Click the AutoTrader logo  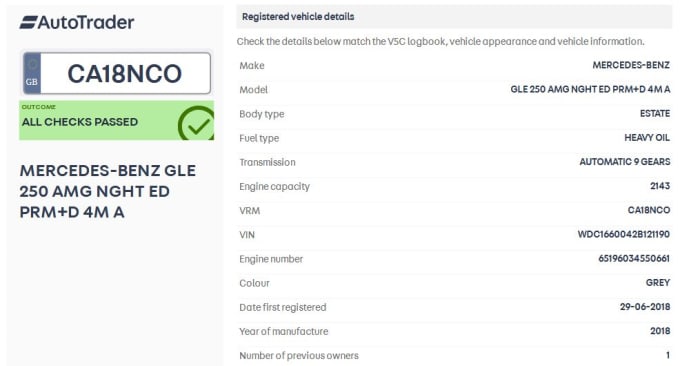point(77,22)
